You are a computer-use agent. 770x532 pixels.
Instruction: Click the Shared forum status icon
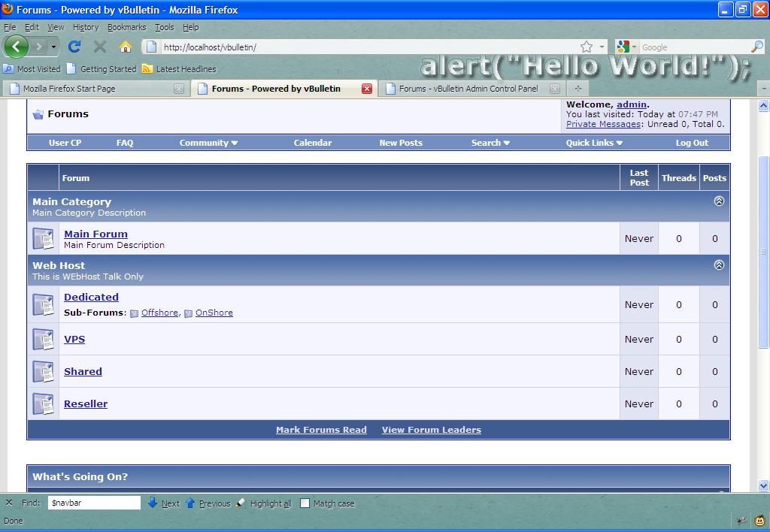43,372
